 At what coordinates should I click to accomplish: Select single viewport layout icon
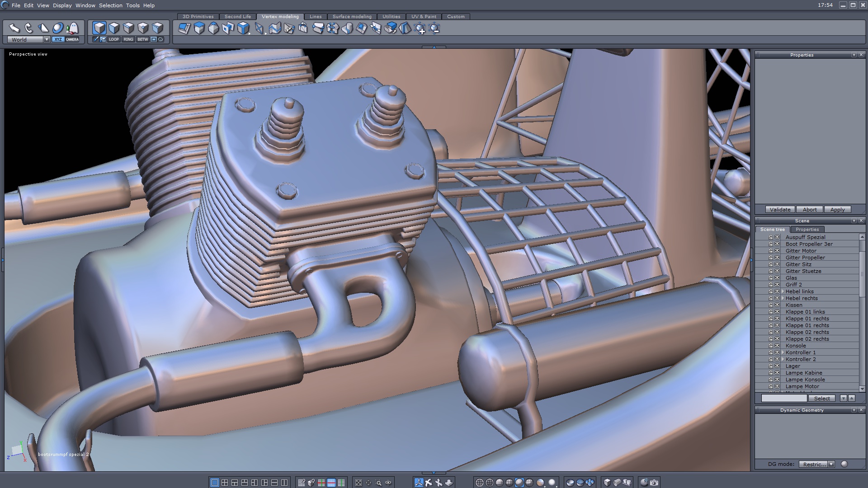pos(215,483)
